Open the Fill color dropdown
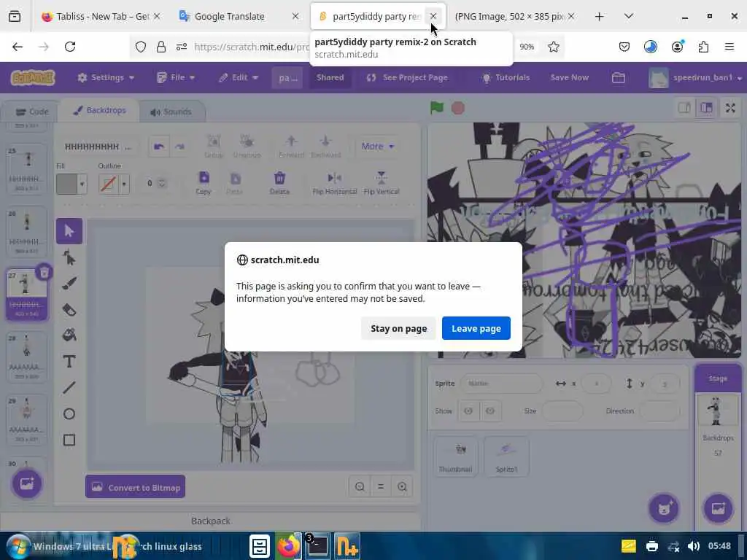 82,184
